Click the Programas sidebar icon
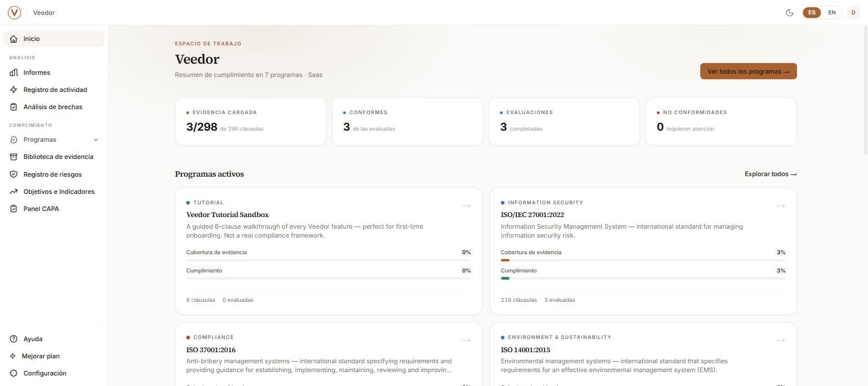This screenshot has width=868, height=386. pos(14,140)
